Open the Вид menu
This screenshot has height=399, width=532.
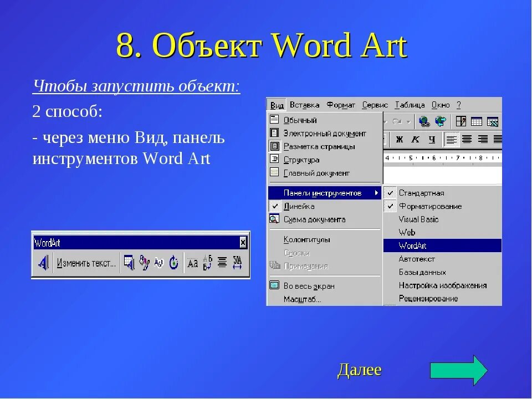[x=277, y=105]
